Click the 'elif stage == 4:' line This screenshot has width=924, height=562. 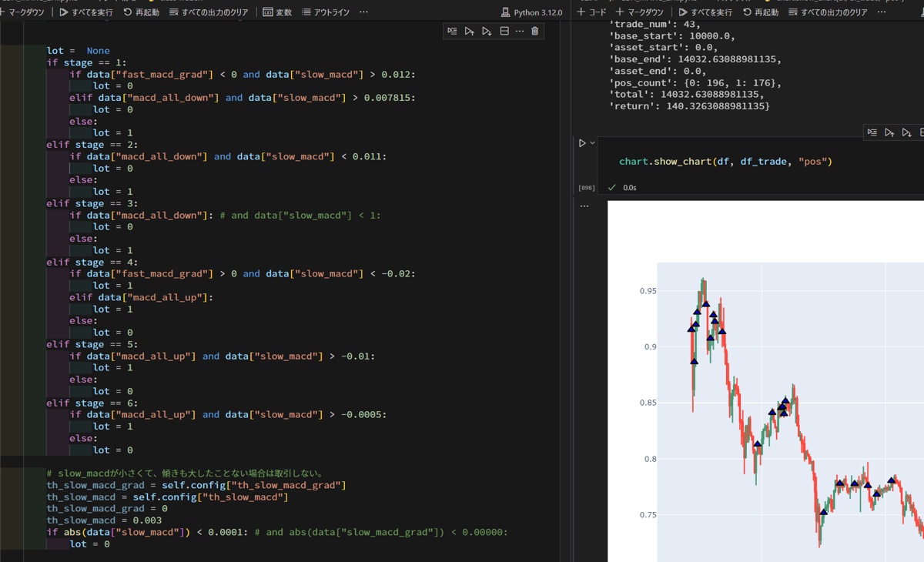92,262
